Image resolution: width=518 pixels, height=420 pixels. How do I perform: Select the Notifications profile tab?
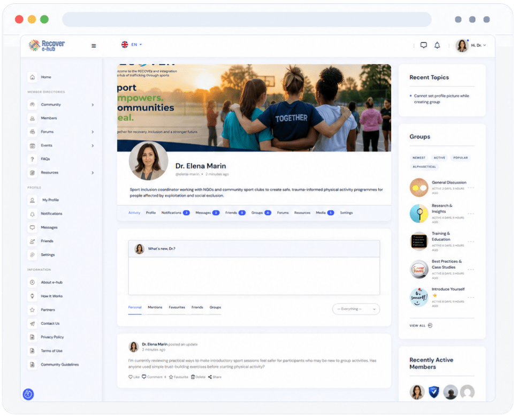(x=176, y=213)
